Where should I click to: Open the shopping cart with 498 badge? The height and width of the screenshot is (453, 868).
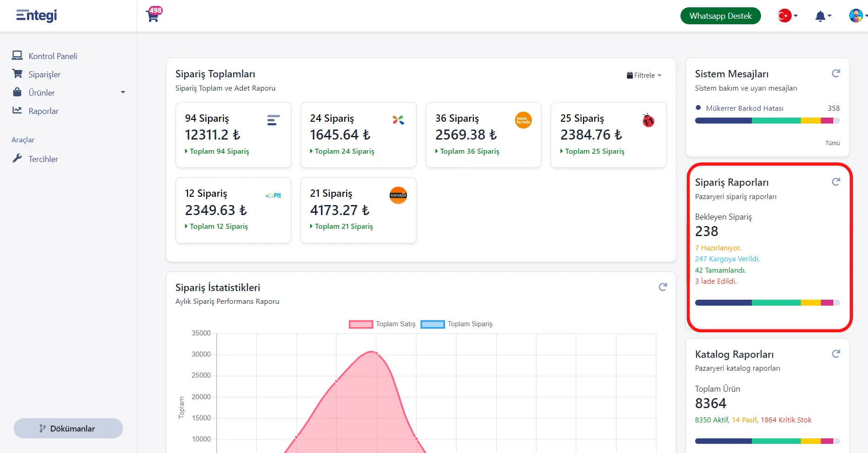(x=154, y=15)
